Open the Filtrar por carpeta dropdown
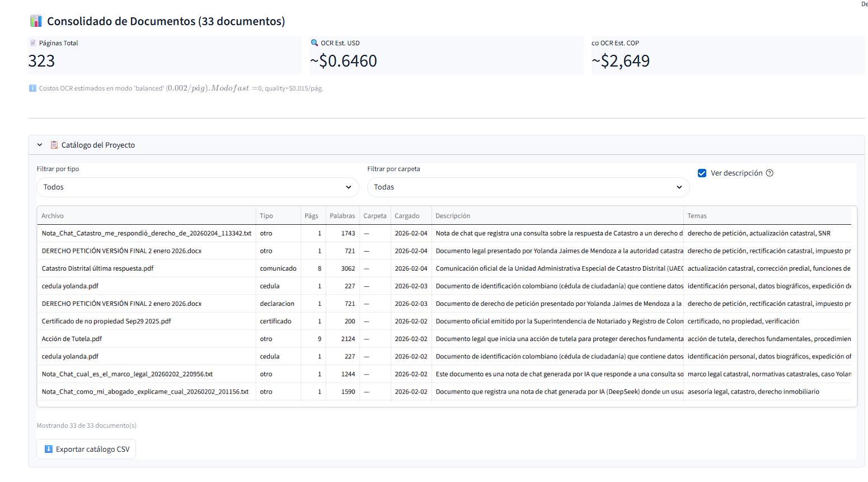868x482 pixels. pyautogui.click(x=528, y=187)
